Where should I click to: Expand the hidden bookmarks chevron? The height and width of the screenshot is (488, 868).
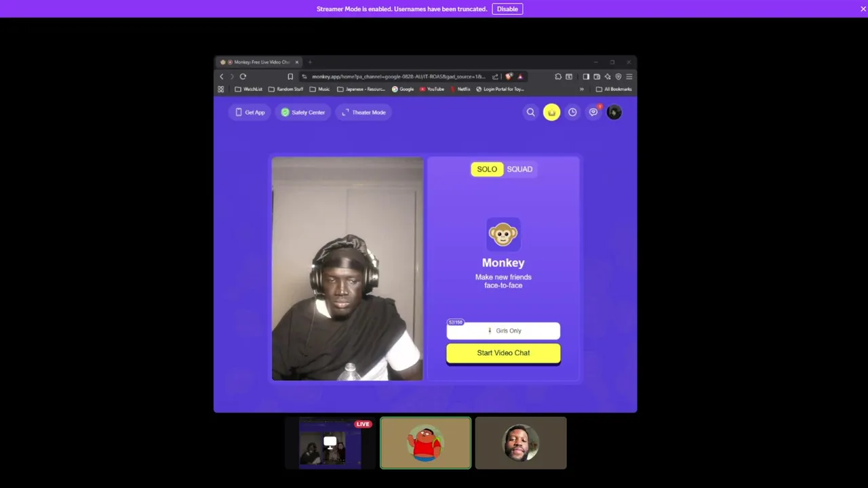tap(581, 89)
